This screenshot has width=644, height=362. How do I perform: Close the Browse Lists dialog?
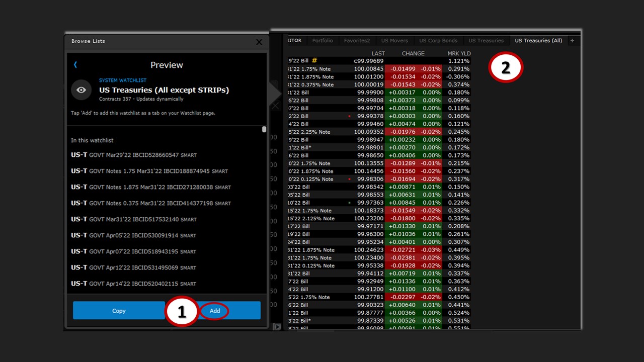[259, 42]
